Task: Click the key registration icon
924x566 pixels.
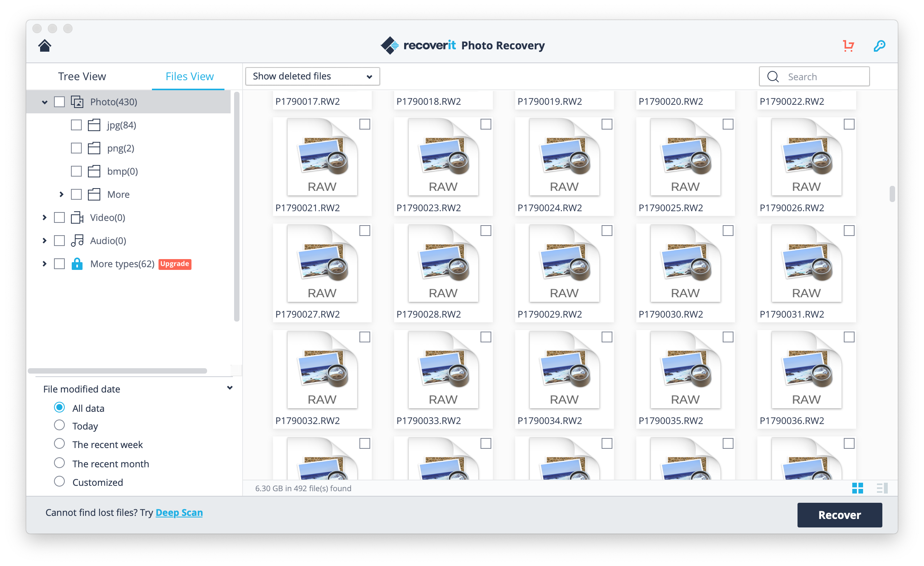Action: (879, 46)
